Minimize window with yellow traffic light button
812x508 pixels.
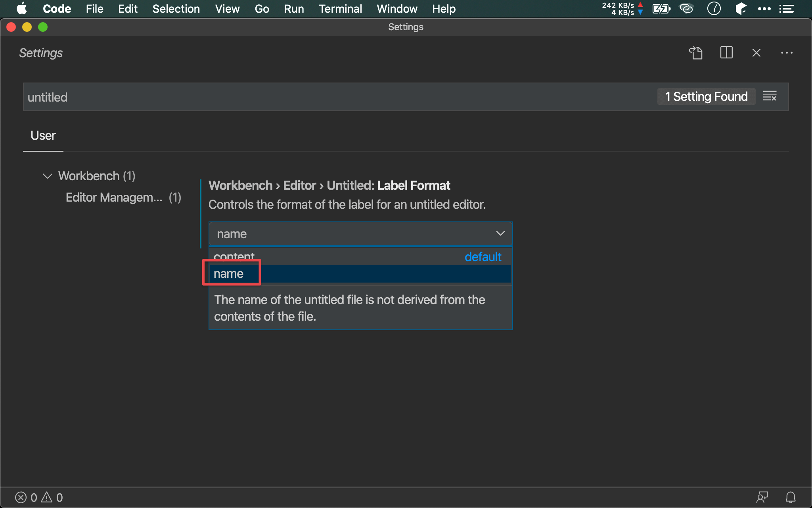tap(27, 27)
